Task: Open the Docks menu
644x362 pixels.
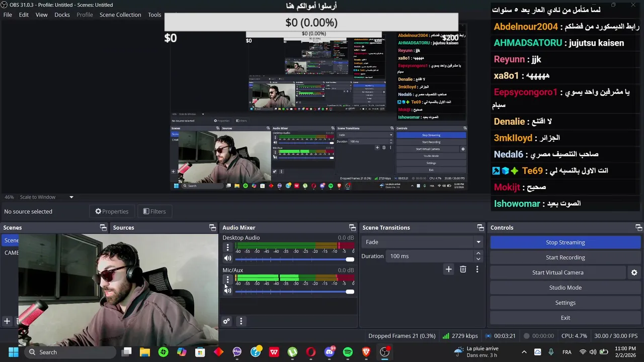Action: [62, 15]
